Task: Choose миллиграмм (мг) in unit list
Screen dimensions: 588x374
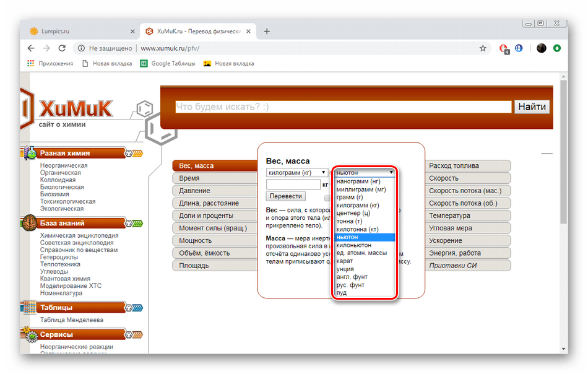Action: point(365,189)
